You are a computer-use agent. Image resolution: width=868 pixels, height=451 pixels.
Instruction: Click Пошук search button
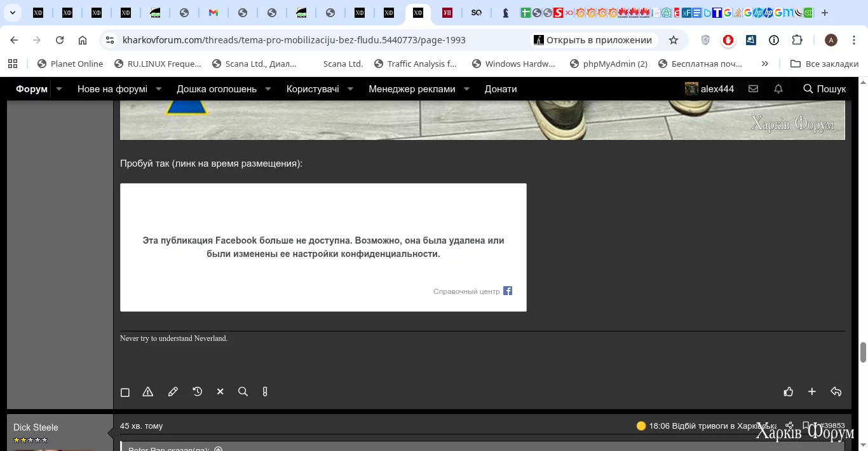tap(825, 89)
